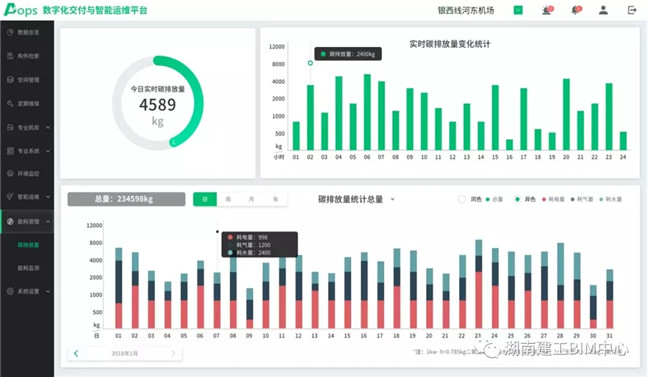The width and height of the screenshot is (650, 377).
Task: Click the green bar for hour 20
Action: click(566, 114)
